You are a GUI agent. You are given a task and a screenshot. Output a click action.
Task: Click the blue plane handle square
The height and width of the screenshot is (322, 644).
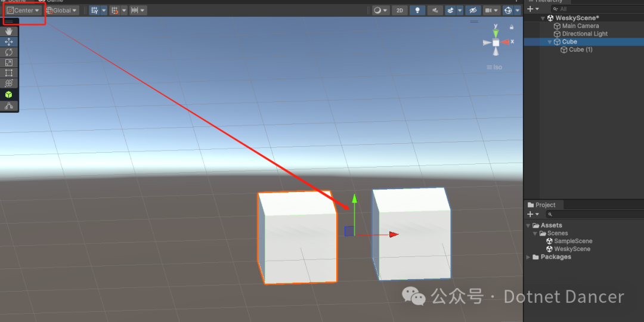coord(349,231)
